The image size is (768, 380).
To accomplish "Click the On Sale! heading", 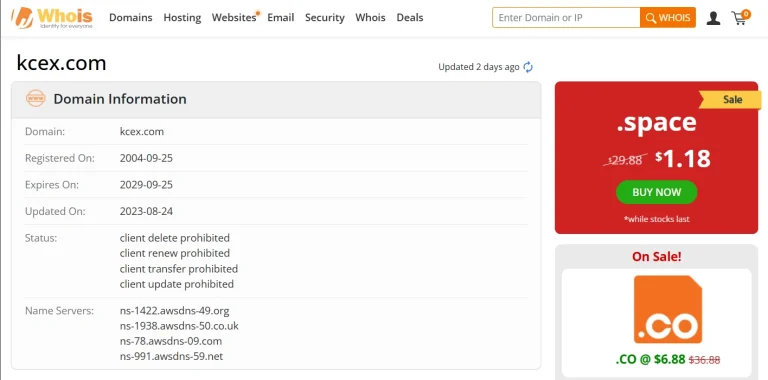I will click(656, 257).
